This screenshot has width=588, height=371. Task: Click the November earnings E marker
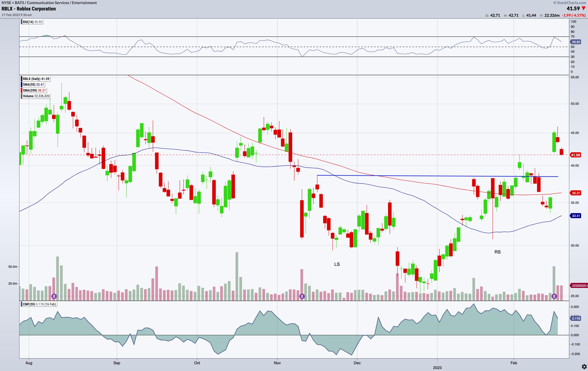(x=302, y=297)
